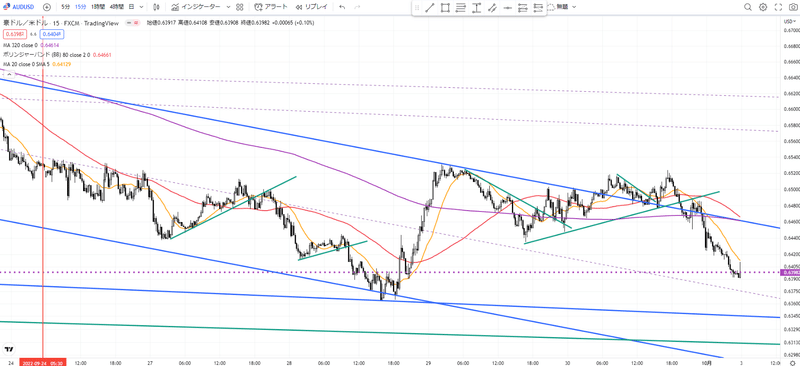Click the 0.64129 MA 20 value
The width and height of the screenshot is (800, 366).
(61, 63)
